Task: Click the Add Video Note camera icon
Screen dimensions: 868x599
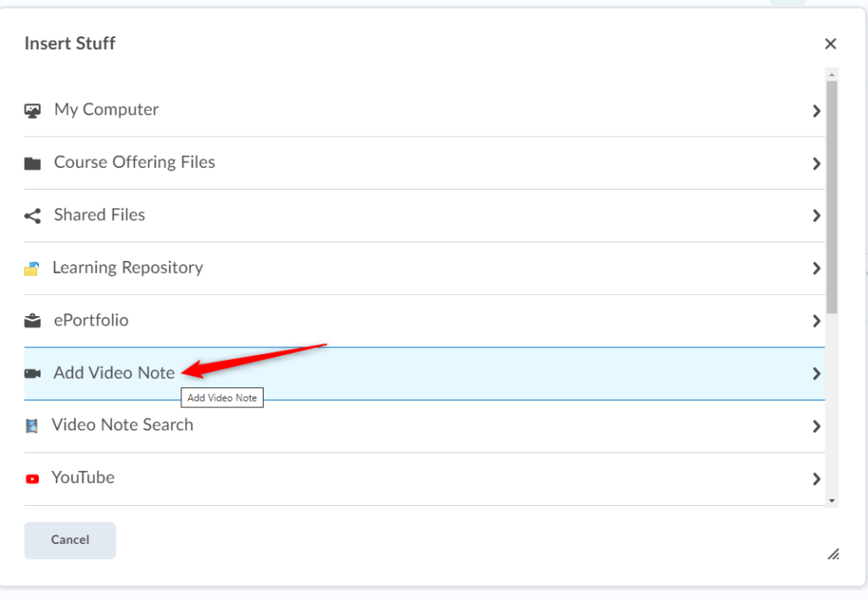Action: pyautogui.click(x=32, y=374)
